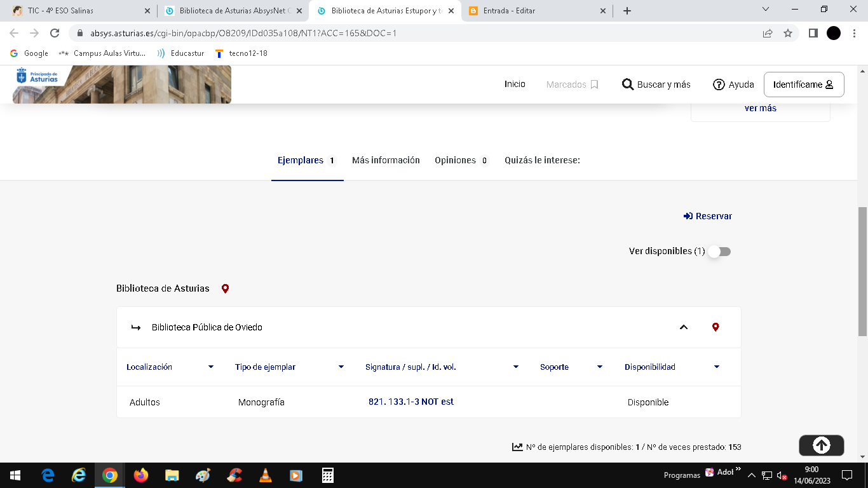The width and height of the screenshot is (868, 488).
Task: Open Signatura column dropdown arrow
Action: (x=516, y=367)
